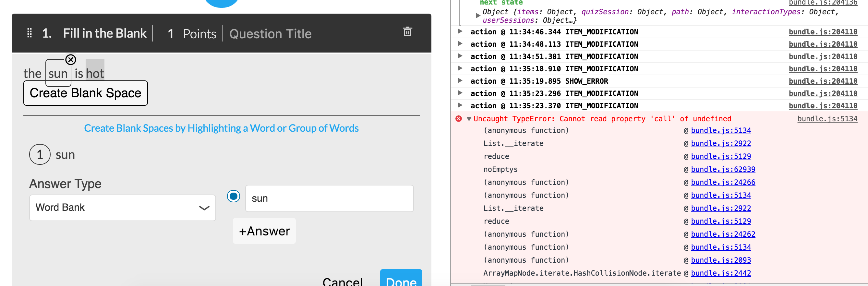Viewport: 868px width, 286px height.
Task: Click 'Create Blank Spaces by Highlighting' hint text
Action: click(x=221, y=128)
